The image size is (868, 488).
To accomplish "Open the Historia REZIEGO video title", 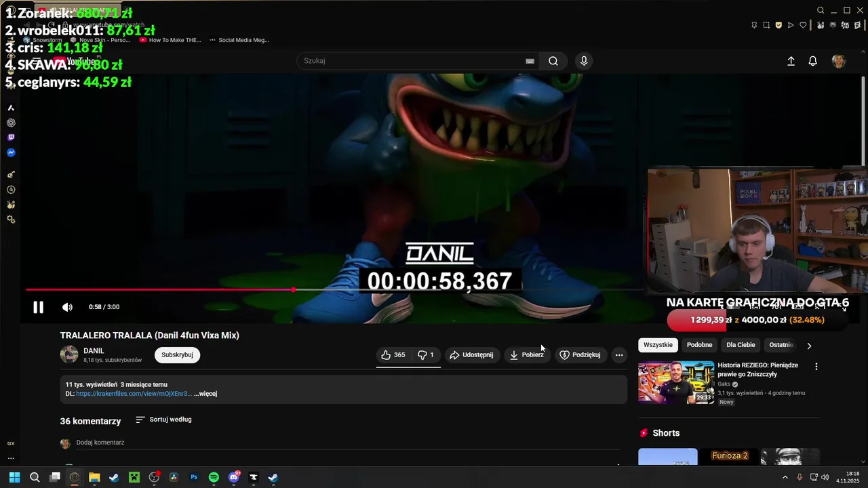I will pyautogui.click(x=757, y=369).
